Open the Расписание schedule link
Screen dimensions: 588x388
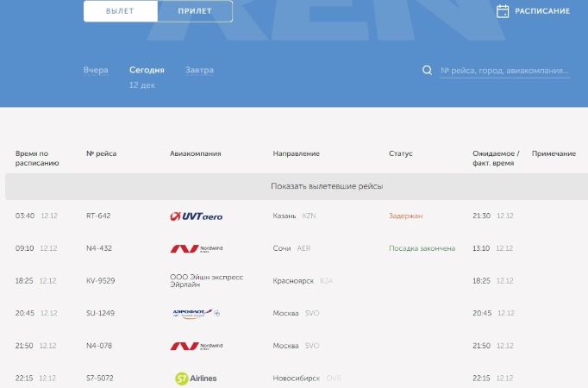[x=541, y=11]
